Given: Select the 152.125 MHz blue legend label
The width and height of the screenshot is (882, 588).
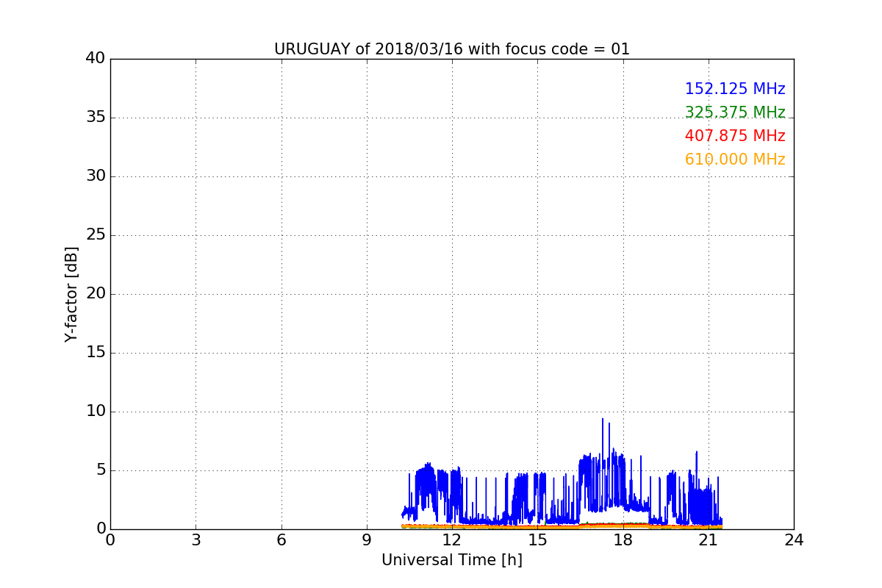Looking at the screenshot, I should pos(735,89).
